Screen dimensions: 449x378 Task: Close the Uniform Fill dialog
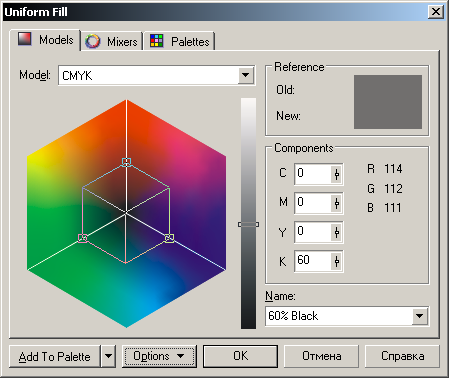(x=436, y=12)
